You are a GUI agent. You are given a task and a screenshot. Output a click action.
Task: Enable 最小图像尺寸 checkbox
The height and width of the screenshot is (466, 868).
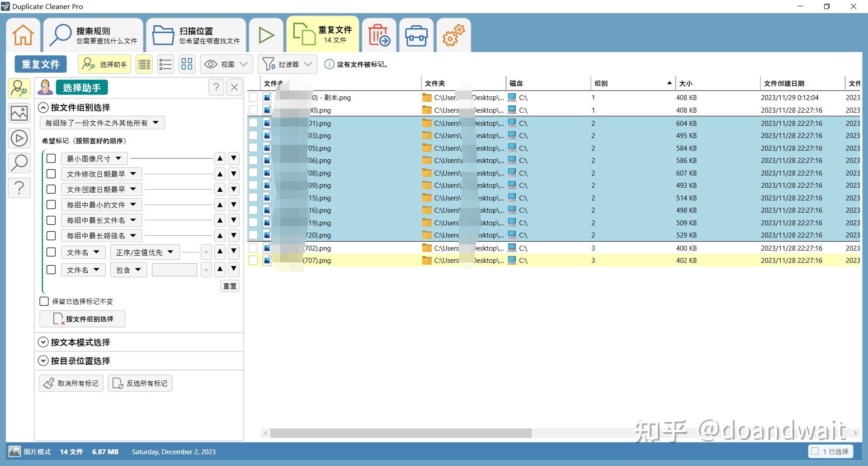click(51, 158)
